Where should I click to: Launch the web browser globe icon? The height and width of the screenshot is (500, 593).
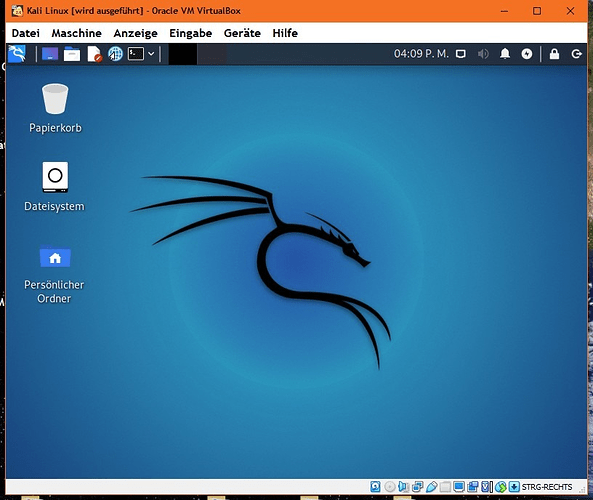pyautogui.click(x=116, y=54)
